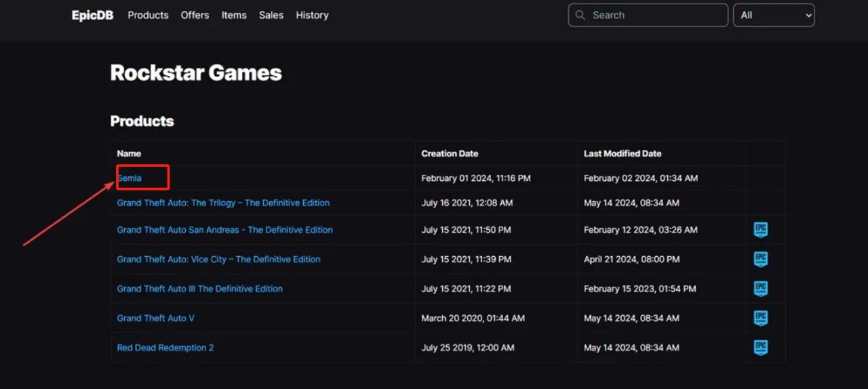868x389 pixels.
Task: Focus the Search input field
Action: coord(648,15)
